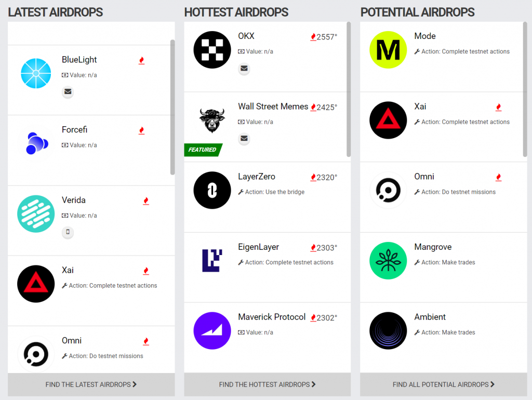Click the Mode yellow logo icon

point(388,50)
